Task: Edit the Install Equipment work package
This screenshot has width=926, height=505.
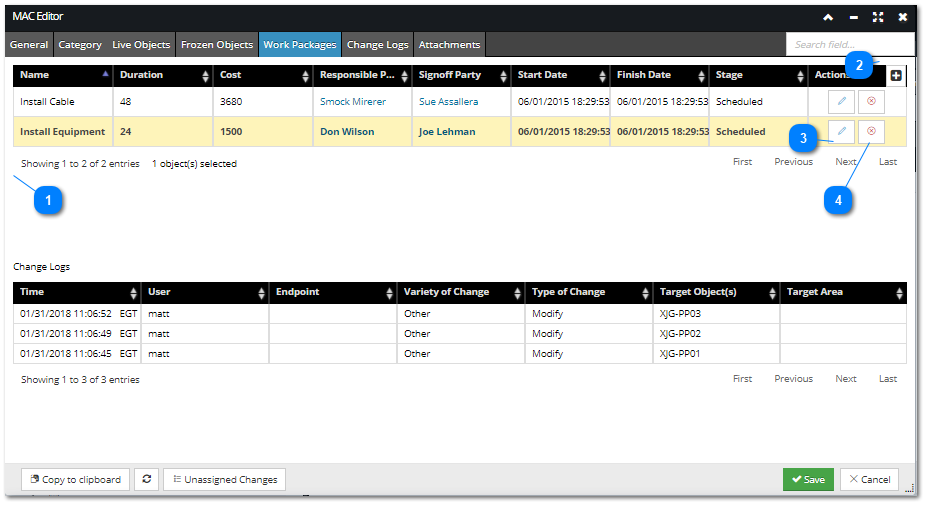Action: pos(842,132)
